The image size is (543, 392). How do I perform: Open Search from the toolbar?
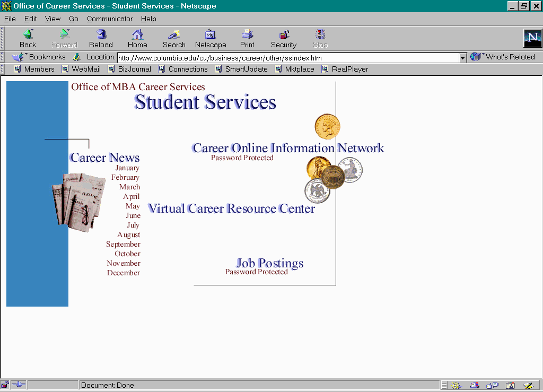click(174, 35)
